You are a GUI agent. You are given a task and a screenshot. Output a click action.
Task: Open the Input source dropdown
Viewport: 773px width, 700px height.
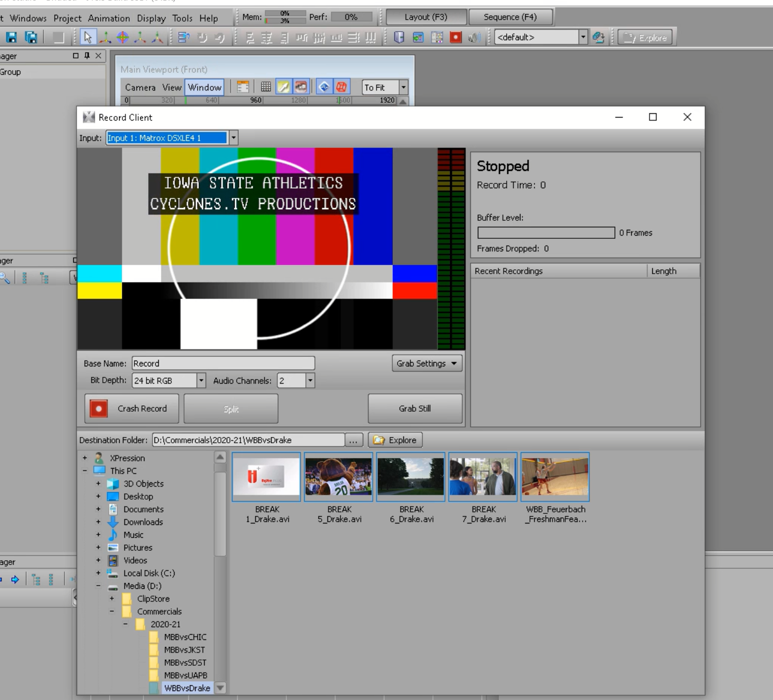[233, 138]
